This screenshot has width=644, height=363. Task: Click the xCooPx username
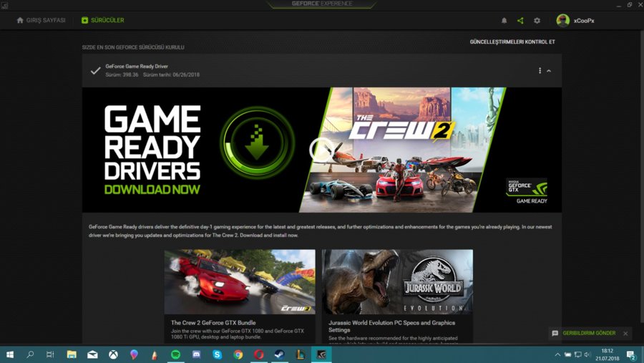pyautogui.click(x=584, y=21)
